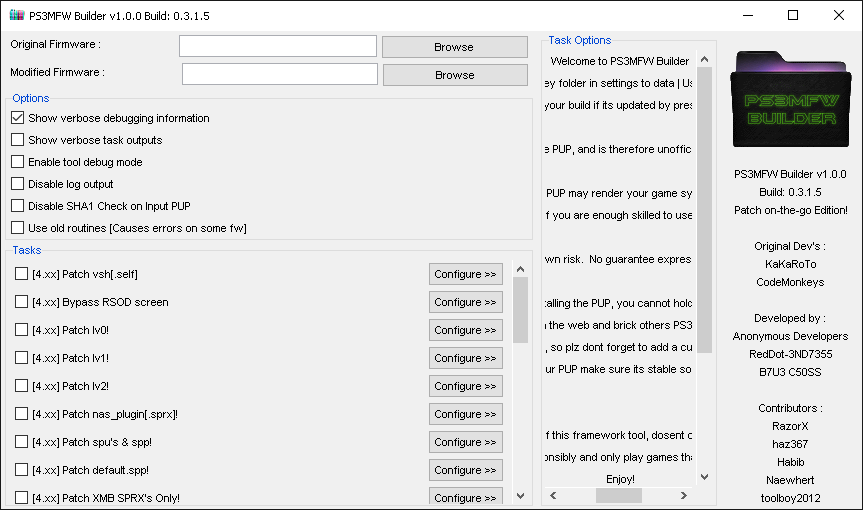The image size is (863, 510).
Task: Click Tasks list scroll up arrow
Action: pyautogui.click(x=521, y=269)
